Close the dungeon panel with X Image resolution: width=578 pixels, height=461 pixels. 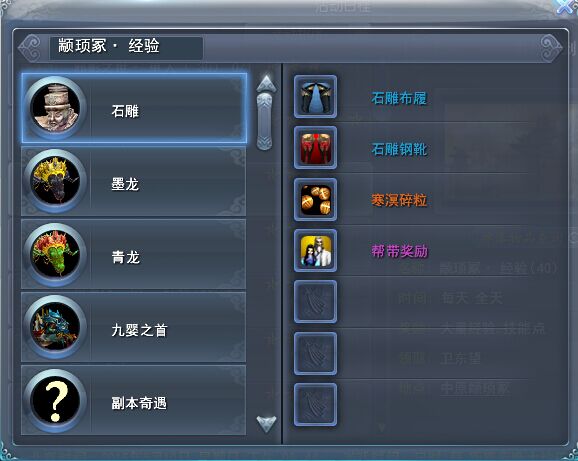(x=566, y=7)
